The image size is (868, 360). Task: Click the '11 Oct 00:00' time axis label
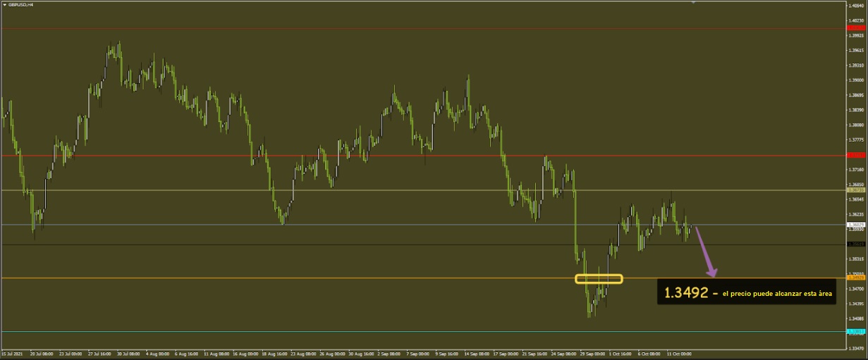(679, 354)
